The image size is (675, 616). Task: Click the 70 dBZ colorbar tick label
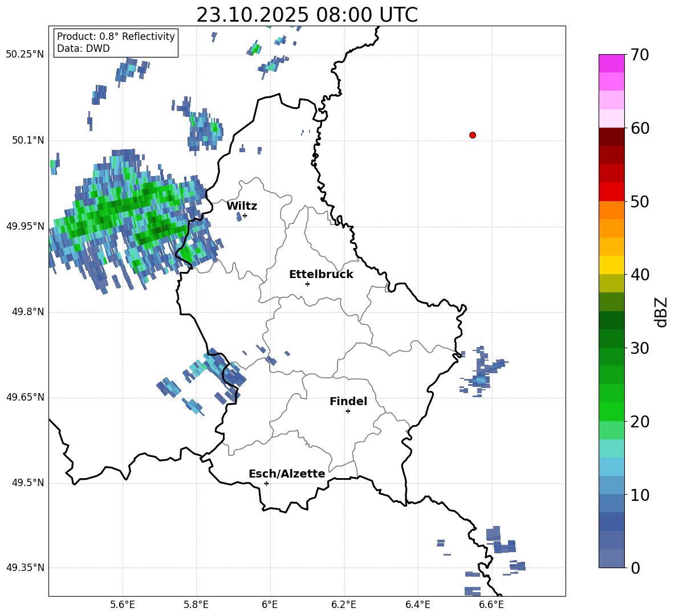(640, 55)
